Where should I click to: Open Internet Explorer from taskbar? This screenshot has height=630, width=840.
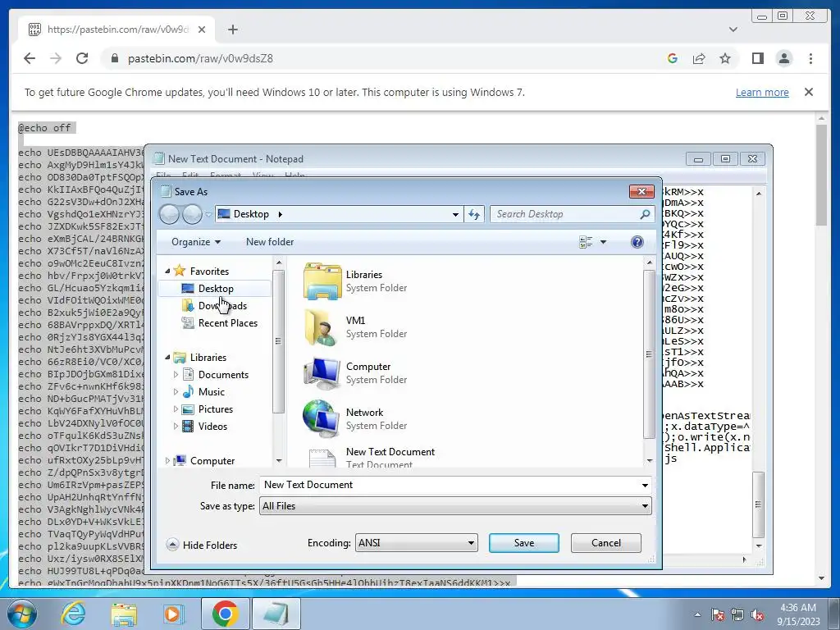point(73,614)
